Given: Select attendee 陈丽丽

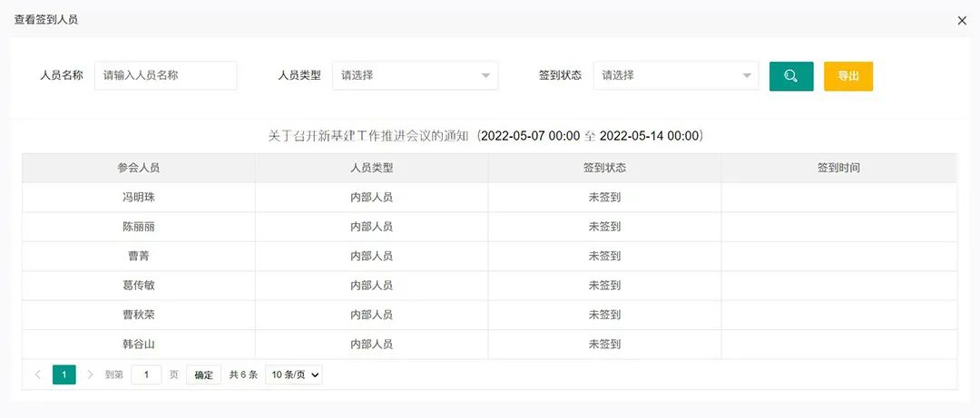Looking at the screenshot, I should point(138,227).
